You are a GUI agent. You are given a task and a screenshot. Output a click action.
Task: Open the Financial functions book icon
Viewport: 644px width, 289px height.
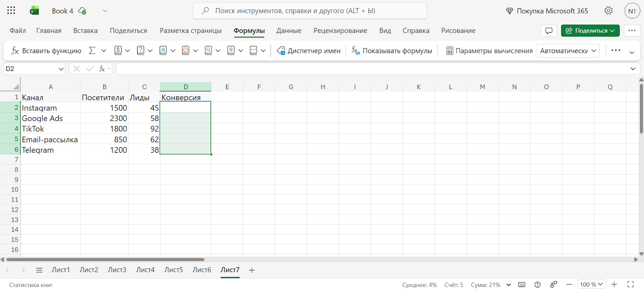pos(118,50)
